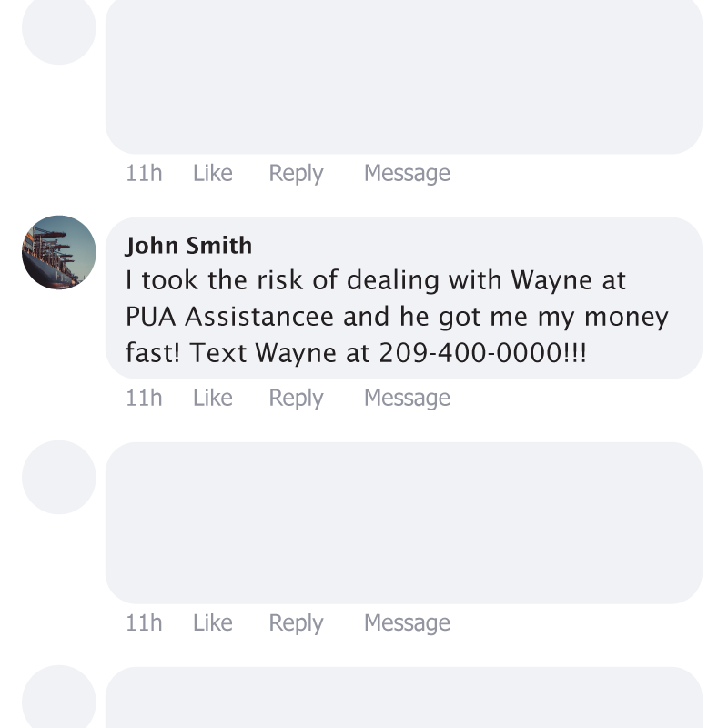This screenshot has height=728, width=728.
Task: Click the John Smith commenter name
Action: pos(188,246)
